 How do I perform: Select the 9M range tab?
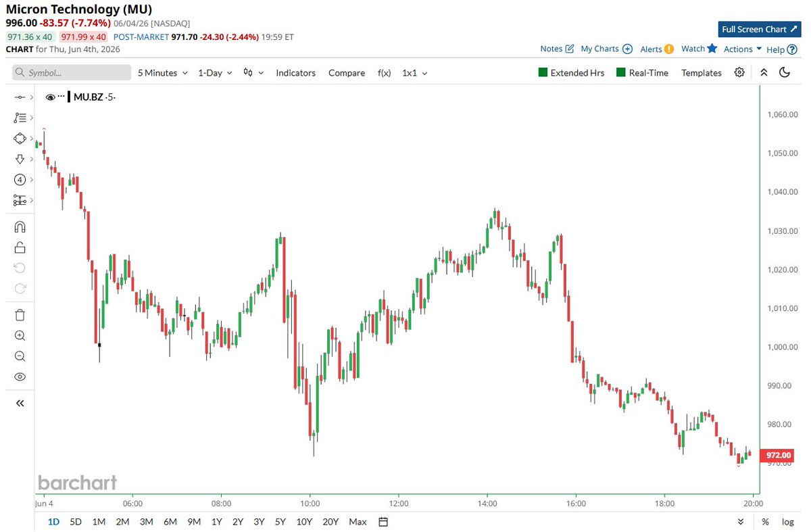pyautogui.click(x=194, y=521)
